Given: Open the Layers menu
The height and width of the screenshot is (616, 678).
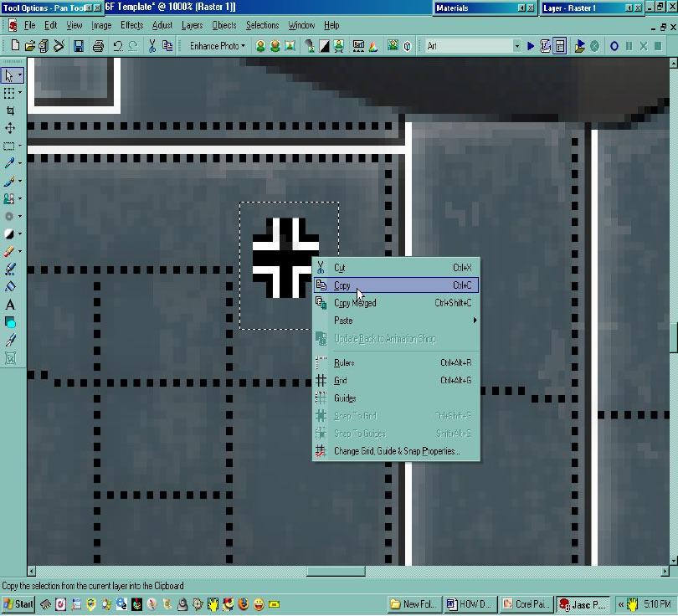Looking at the screenshot, I should (192, 25).
